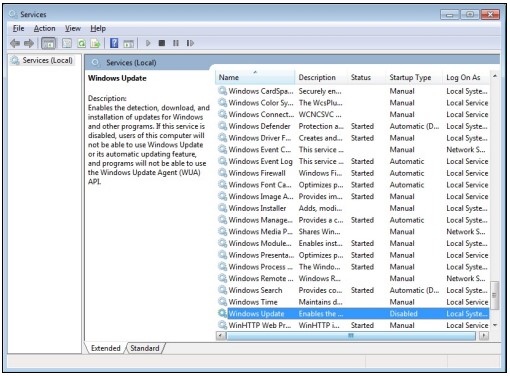Select the Windows Driver F... service icon
This screenshot has height=376, width=510.
[x=222, y=138]
